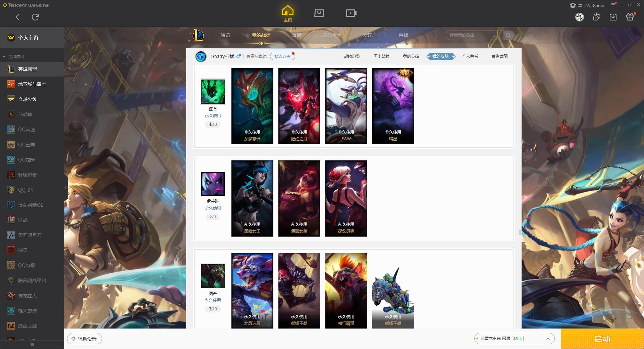The image size is (644, 349).
Task: Open the 腥红之月 skin thumbnail
Action: 299,106
